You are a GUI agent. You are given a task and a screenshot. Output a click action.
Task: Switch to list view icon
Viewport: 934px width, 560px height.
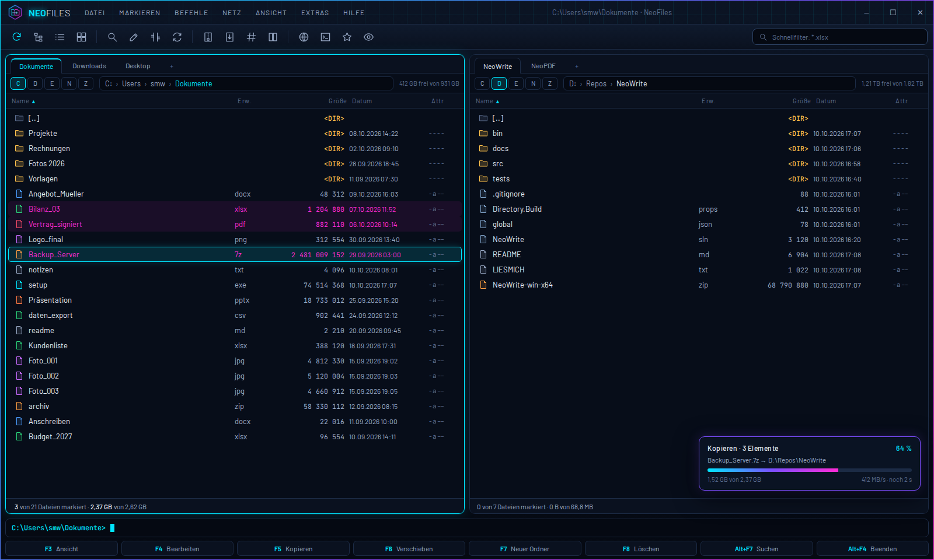[x=60, y=37]
